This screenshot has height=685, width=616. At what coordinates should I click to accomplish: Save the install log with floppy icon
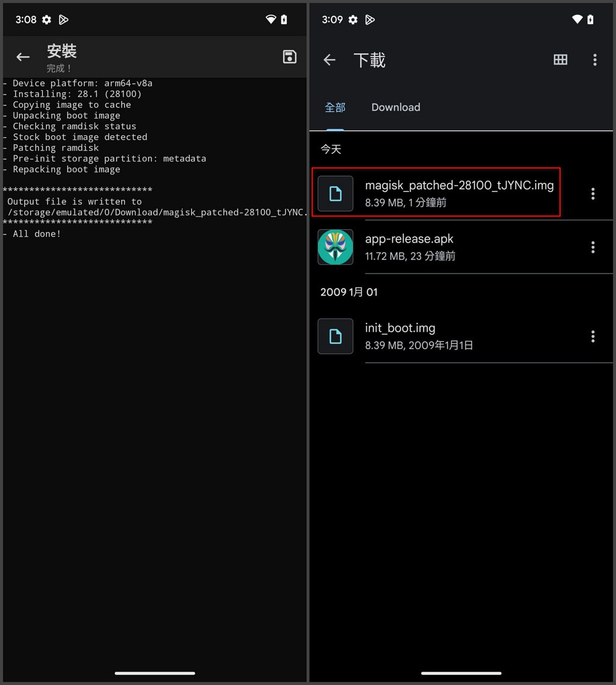tap(289, 57)
